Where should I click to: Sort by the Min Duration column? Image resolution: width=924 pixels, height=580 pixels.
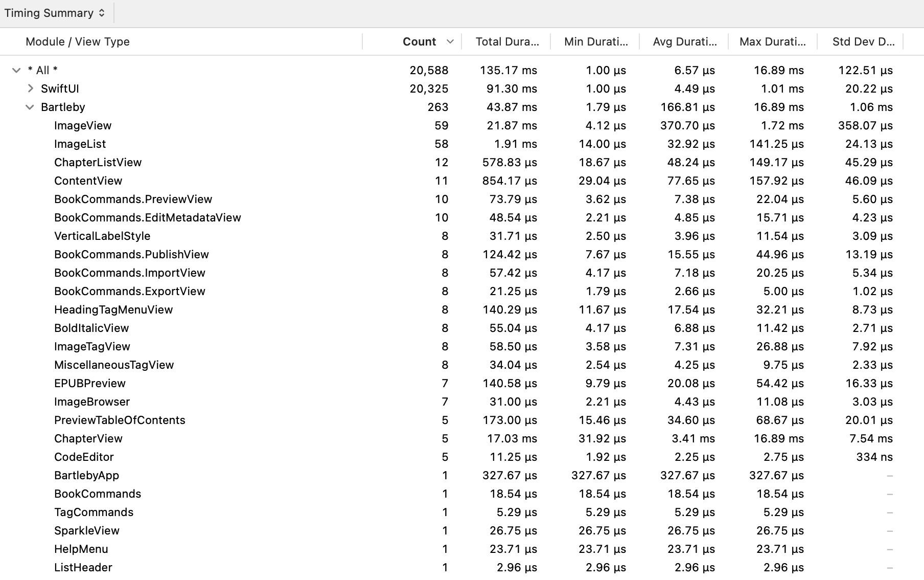pyautogui.click(x=595, y=41)
